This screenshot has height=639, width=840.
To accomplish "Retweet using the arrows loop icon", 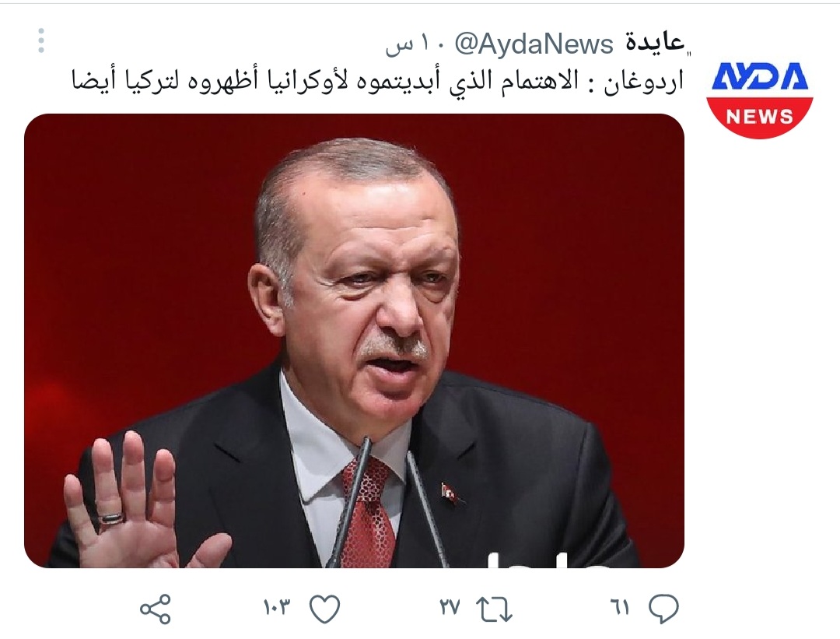I will point(495,609).
